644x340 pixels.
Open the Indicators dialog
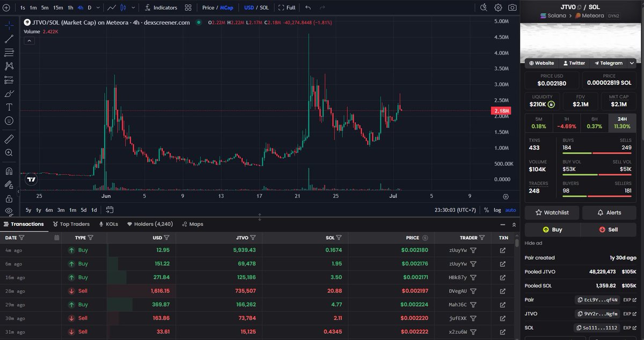click(160, 8)
